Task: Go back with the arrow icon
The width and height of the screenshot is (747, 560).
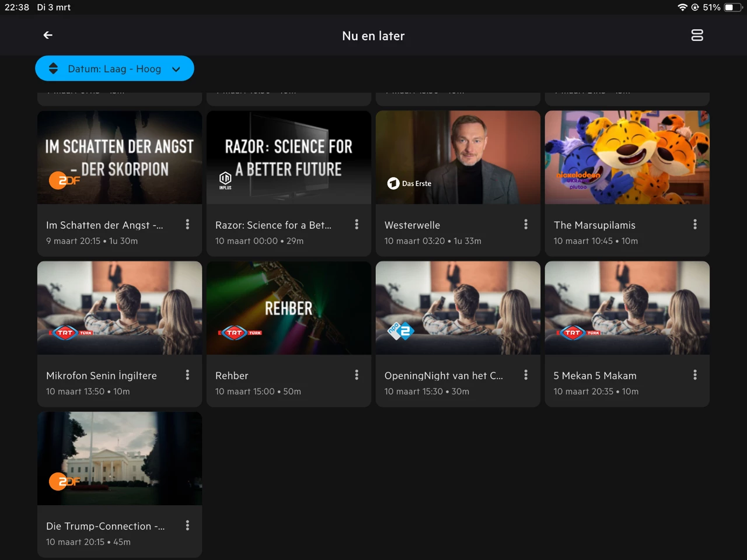Action: point(48,36)
